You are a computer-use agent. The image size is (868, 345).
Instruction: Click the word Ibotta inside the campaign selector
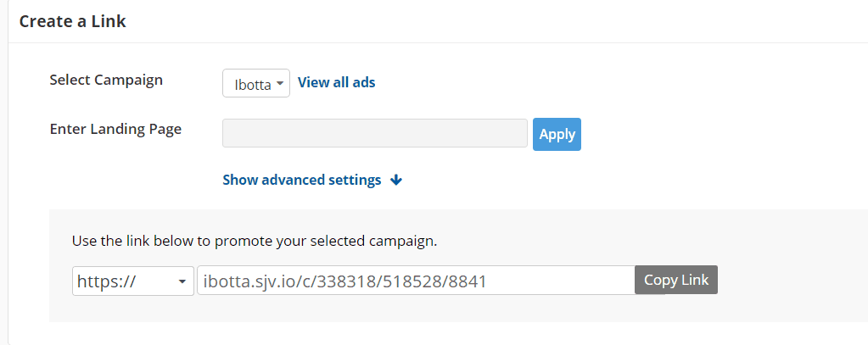(x=253, y=85)
